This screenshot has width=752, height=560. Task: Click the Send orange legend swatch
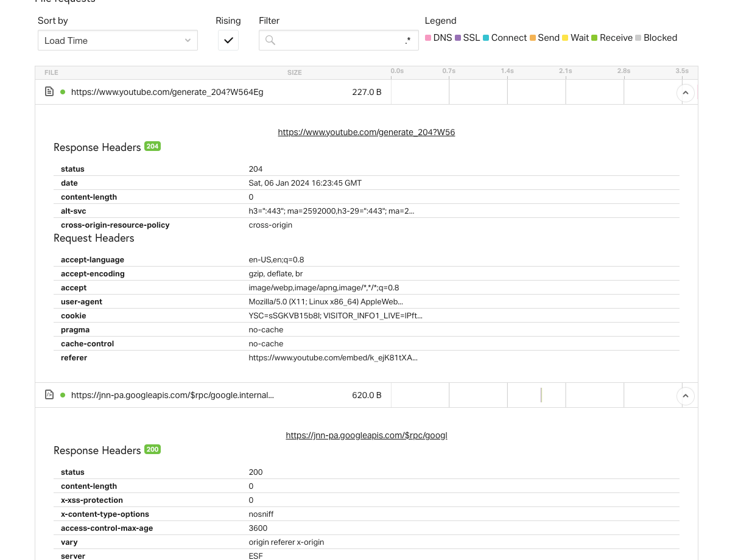tap(533, 38)
